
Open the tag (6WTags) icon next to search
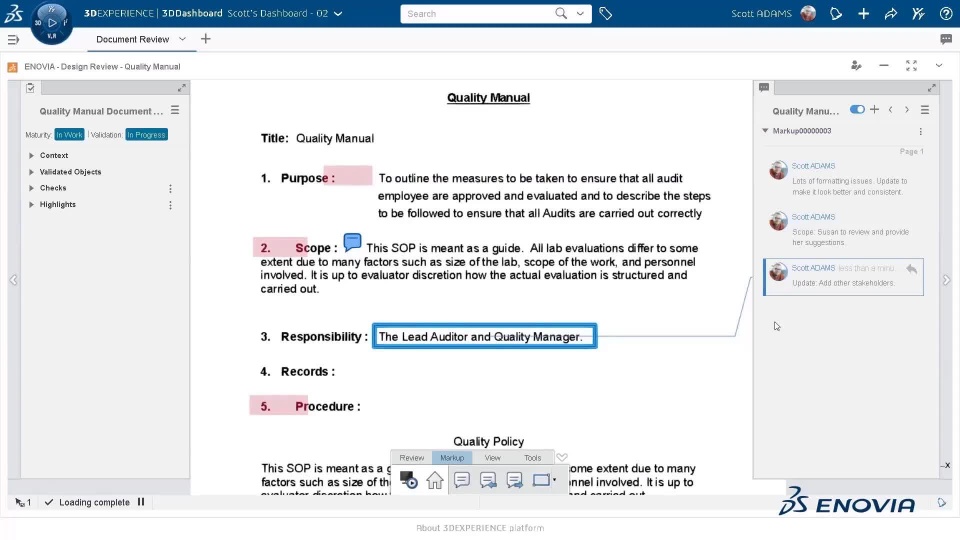(606, 13)
